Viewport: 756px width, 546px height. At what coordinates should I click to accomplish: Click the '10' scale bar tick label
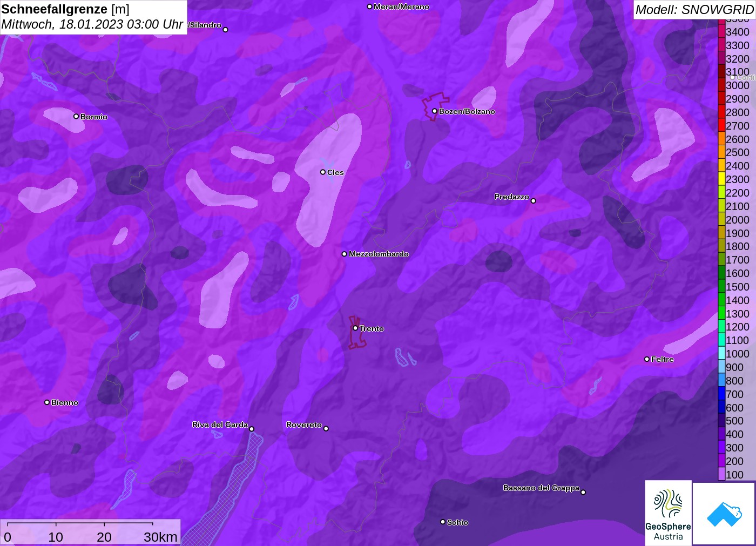pyautogui.click(x=56, y=537)
